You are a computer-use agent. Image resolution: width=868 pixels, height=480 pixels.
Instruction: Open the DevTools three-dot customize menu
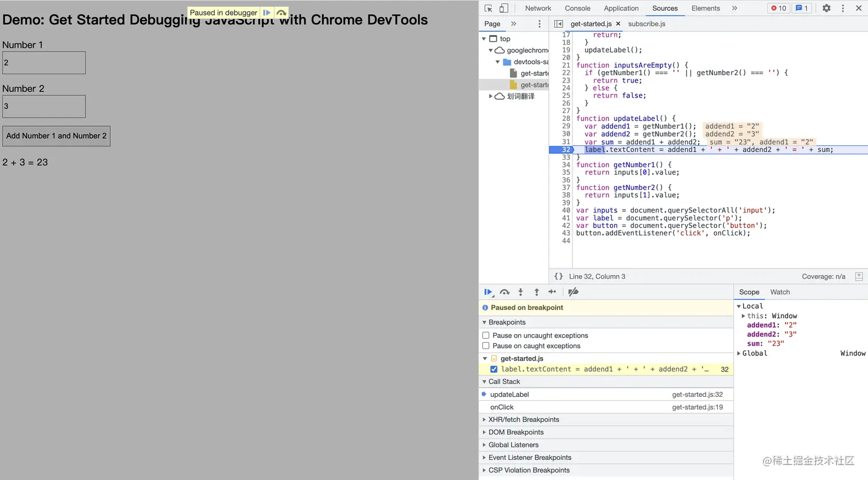click(843, 8)
